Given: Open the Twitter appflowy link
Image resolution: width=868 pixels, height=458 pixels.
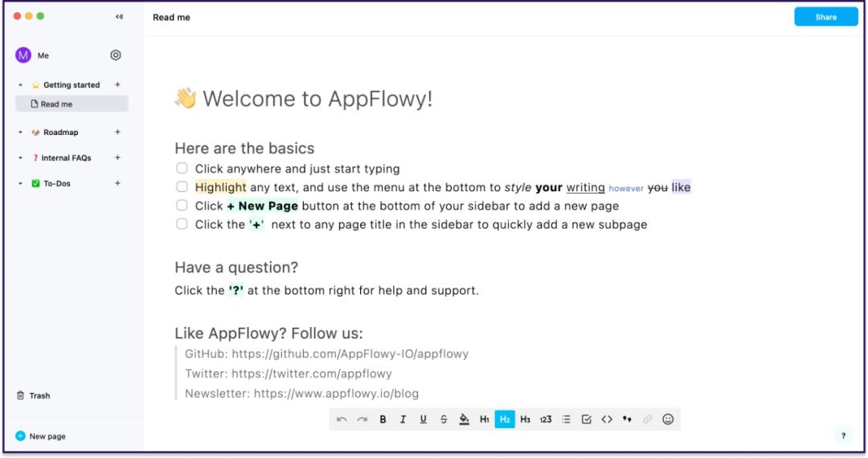Looking at the screenshot, I should (x=312, y=374).
